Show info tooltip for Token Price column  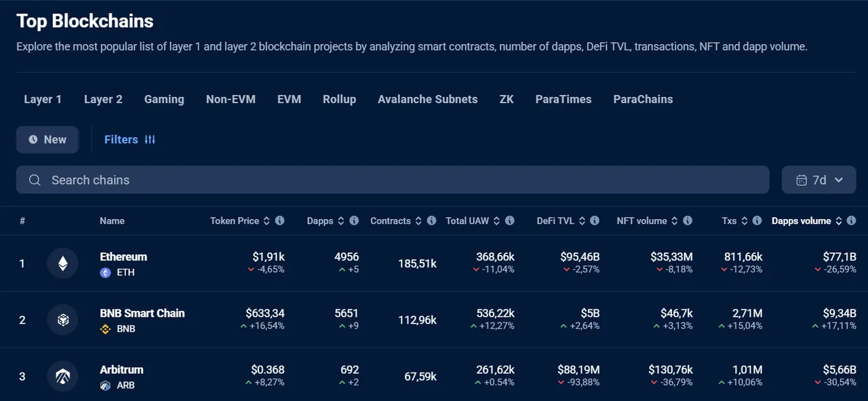click(279, 221)
